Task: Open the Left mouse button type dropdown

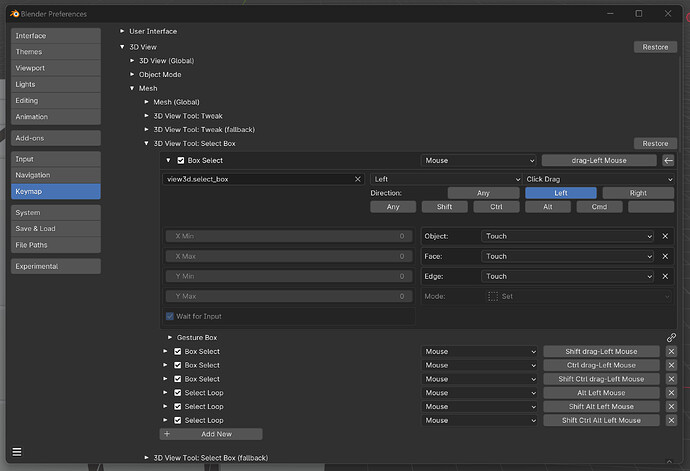Action: pos(446,179)
